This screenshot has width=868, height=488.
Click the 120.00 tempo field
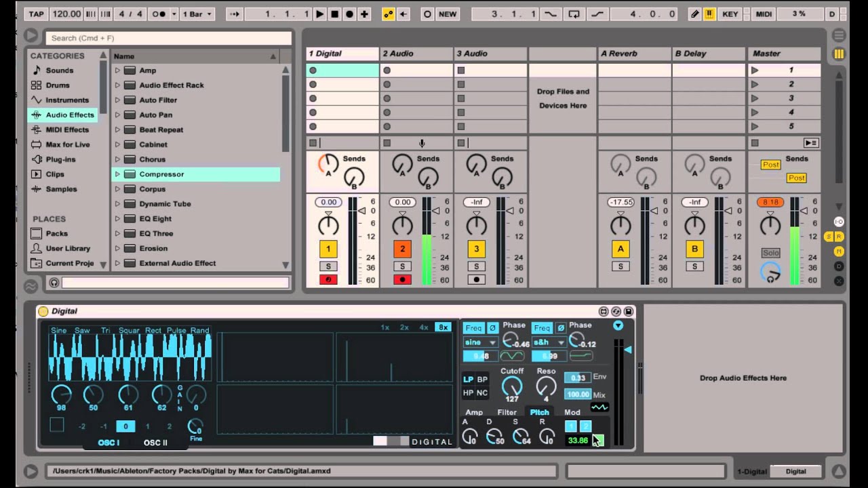66,14
